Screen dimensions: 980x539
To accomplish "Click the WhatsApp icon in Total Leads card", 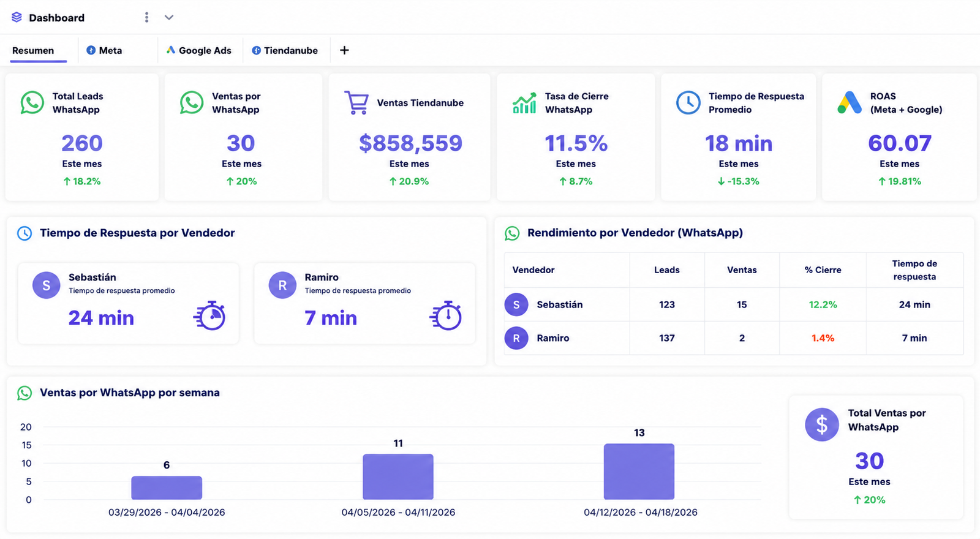I will 32,103.
